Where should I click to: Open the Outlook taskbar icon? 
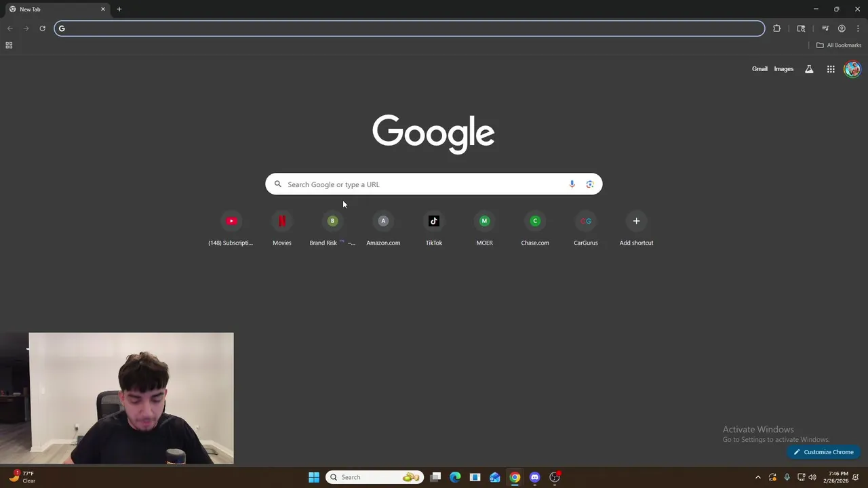[x=495, y=477]
